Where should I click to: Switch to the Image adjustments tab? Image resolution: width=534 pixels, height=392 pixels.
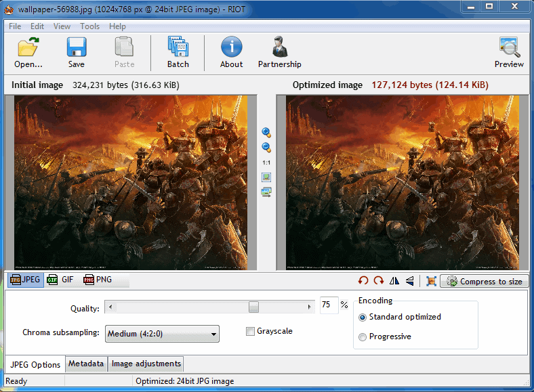point(146,364)
